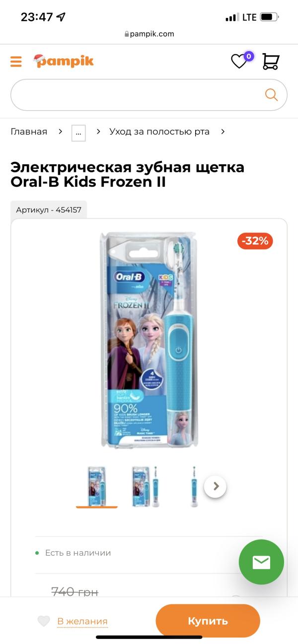Screen dimensions: 298x644
Task: Go to Главная breadcrumb
Action: tap(29, 132)
